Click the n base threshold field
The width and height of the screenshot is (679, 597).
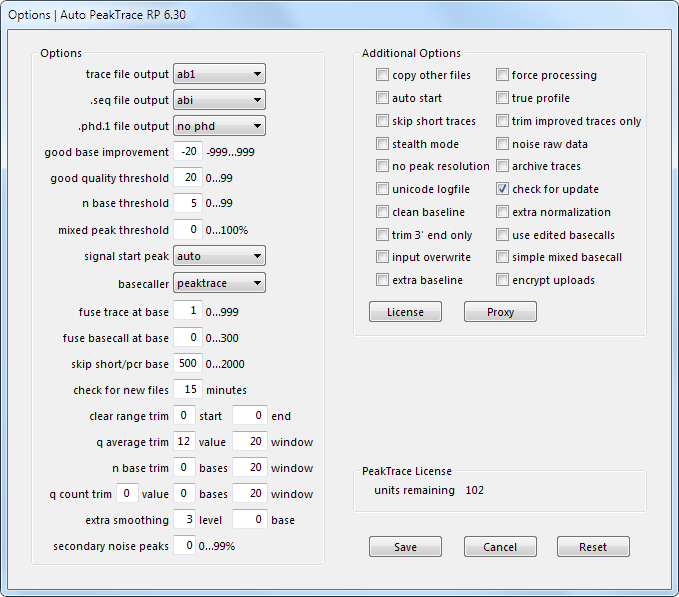(188, 203)
